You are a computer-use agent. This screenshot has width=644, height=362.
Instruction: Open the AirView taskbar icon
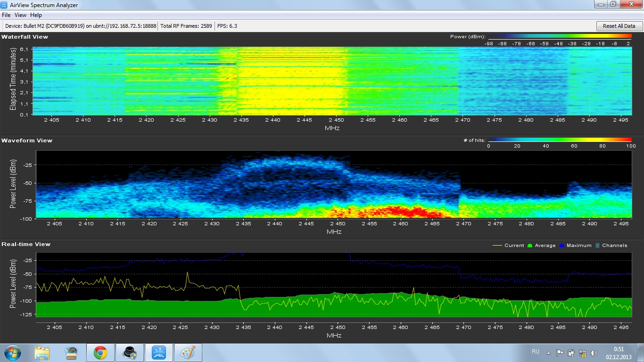[158, 353]
